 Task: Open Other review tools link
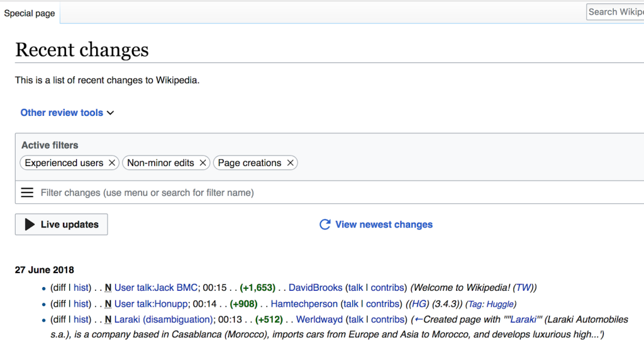coord(62,113)
